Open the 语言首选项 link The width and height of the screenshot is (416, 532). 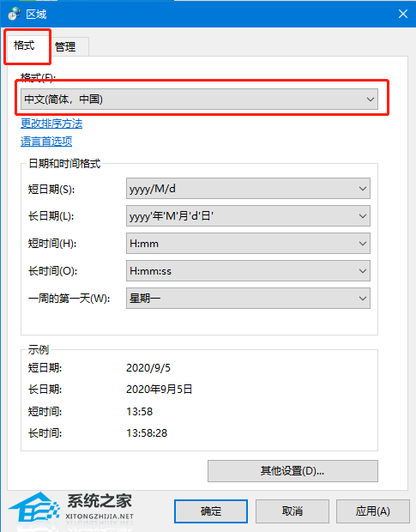(46, 141)
